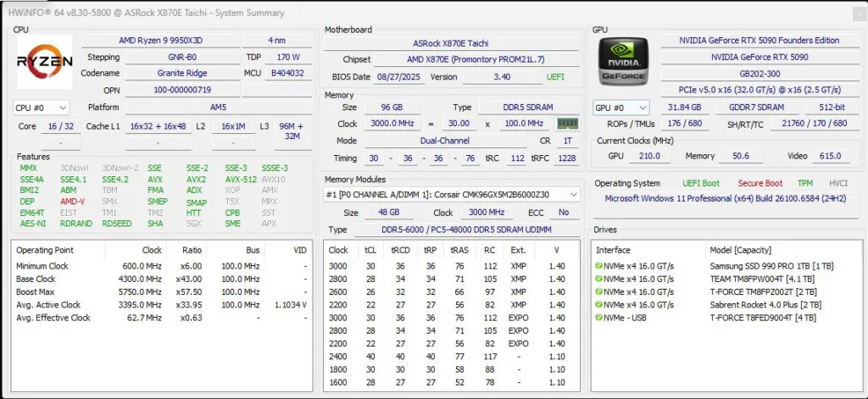Click the Secure Boot status label
The image size is (868, 399).
760,183
